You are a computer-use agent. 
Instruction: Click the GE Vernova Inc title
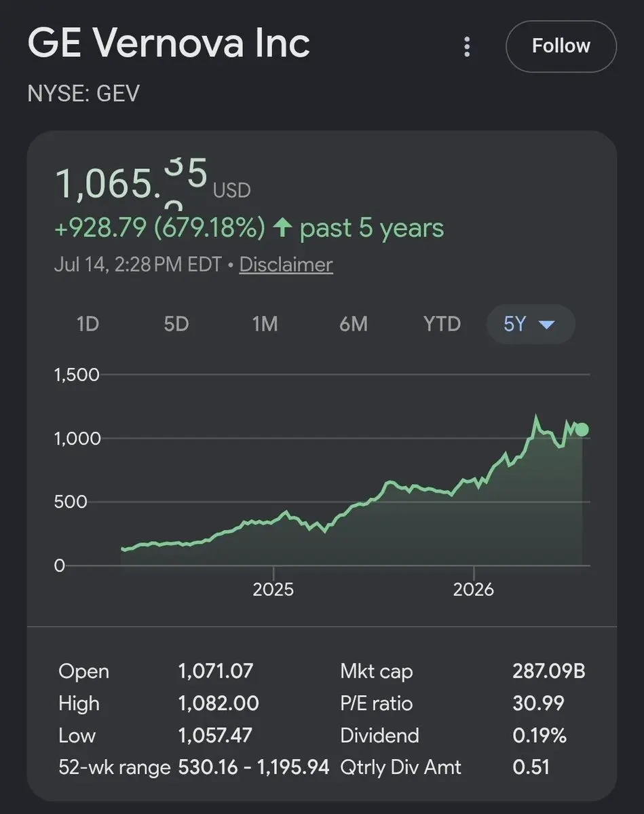click(169, 43)
